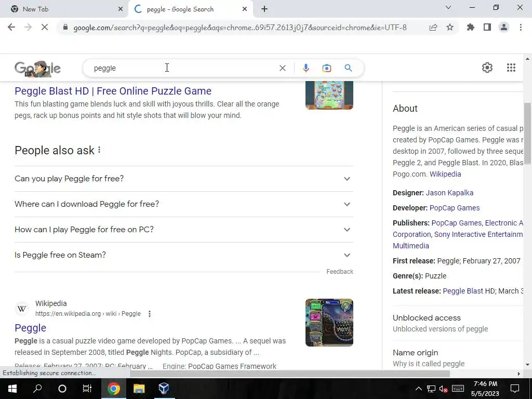The width and height of the screenshot is (532, 399).
Task: Stop loading the page
Action: 45,28
